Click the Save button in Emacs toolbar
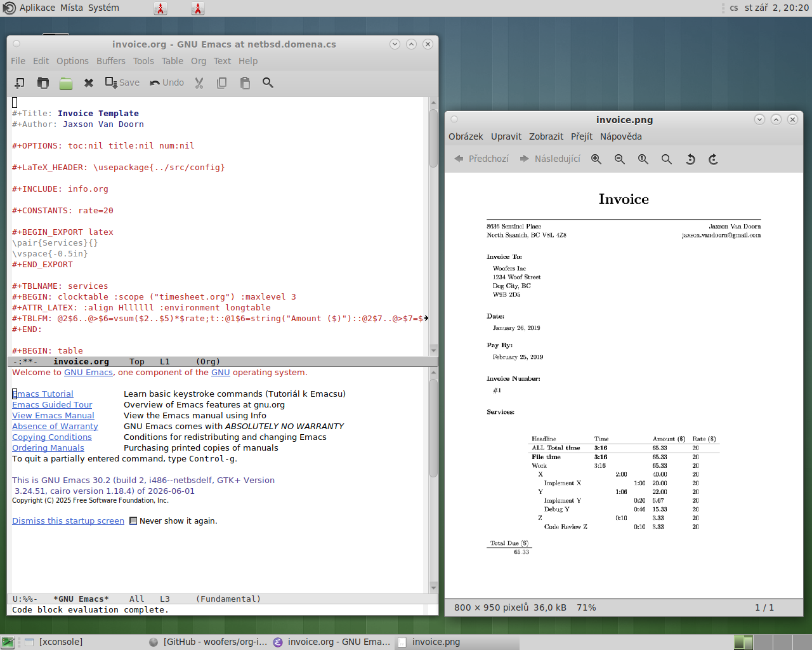 (x=122, y=83)
